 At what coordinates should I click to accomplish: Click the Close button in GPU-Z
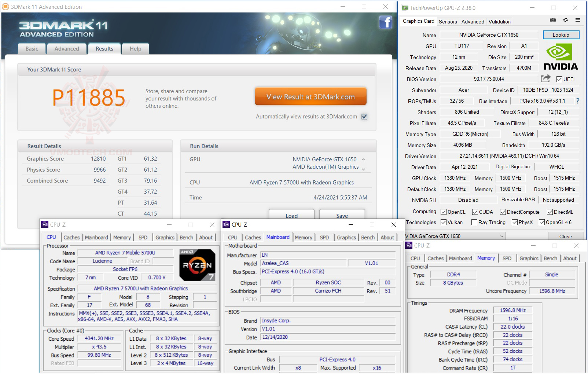point(566,236)
